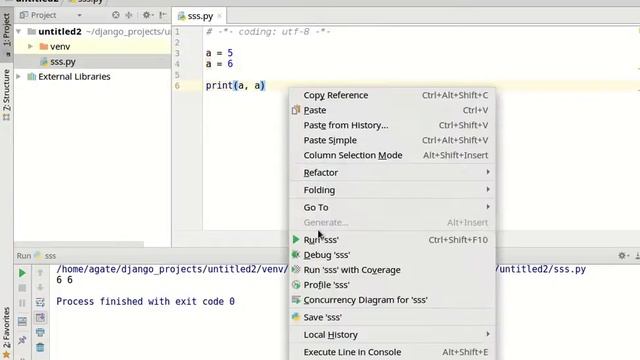
Task: Choose Debug 'sss' from context menu
Action: pyautogui.click(x=392, y=255)
